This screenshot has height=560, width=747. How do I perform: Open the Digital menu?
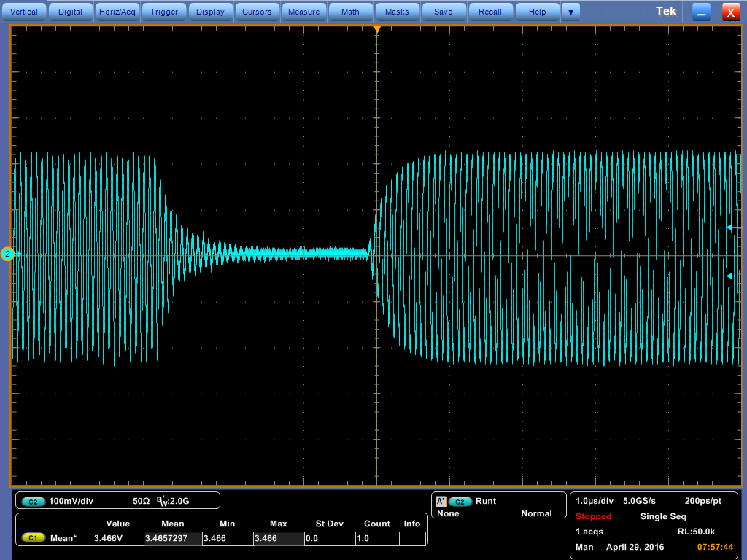(x=70, y=12)
